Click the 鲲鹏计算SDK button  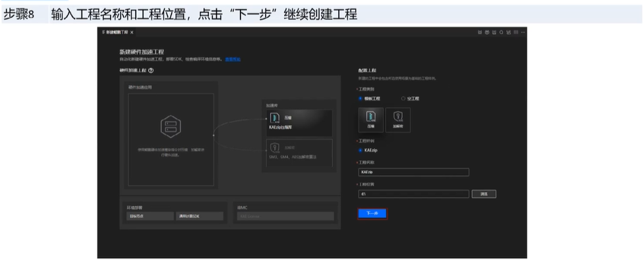click(x=200, y=216)
